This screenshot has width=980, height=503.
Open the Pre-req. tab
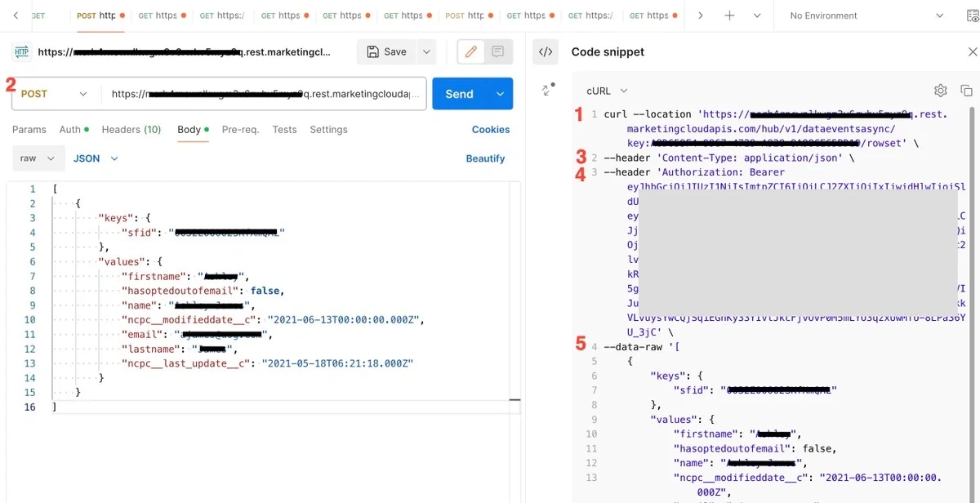pos(240,129)
